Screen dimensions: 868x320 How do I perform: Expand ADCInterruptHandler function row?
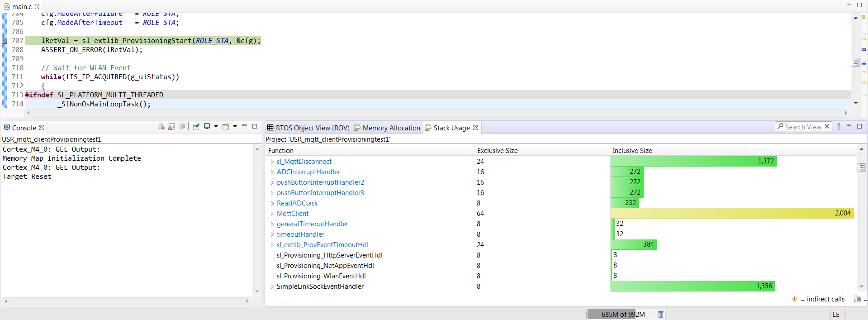pos(272,172)
